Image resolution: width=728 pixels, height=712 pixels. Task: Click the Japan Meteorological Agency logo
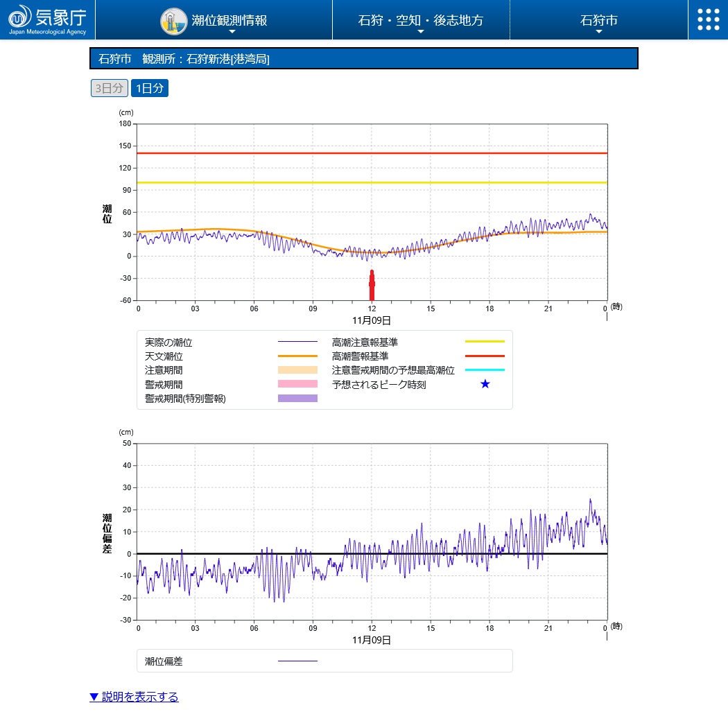coord(47,19)
